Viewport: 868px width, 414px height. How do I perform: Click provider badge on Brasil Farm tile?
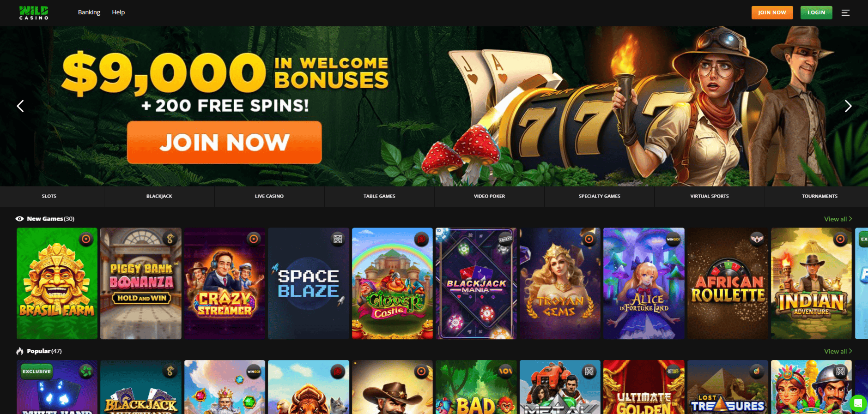[x=86, y=239]
